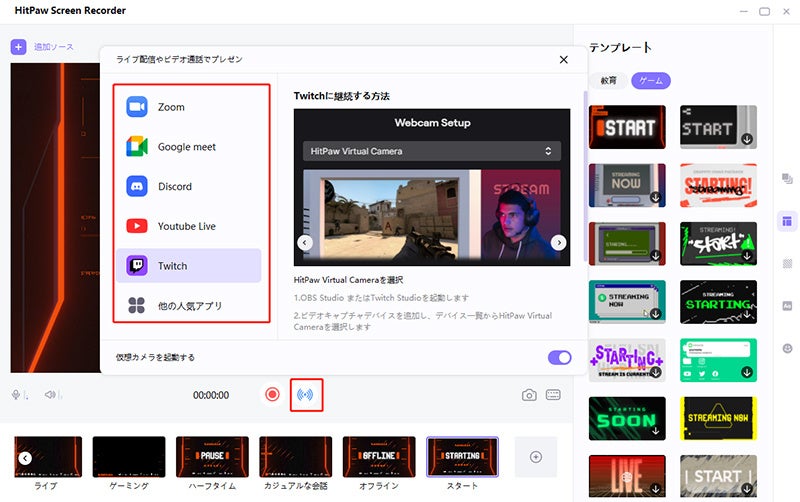Click the Zoom camera icon

tap(137, 107)
